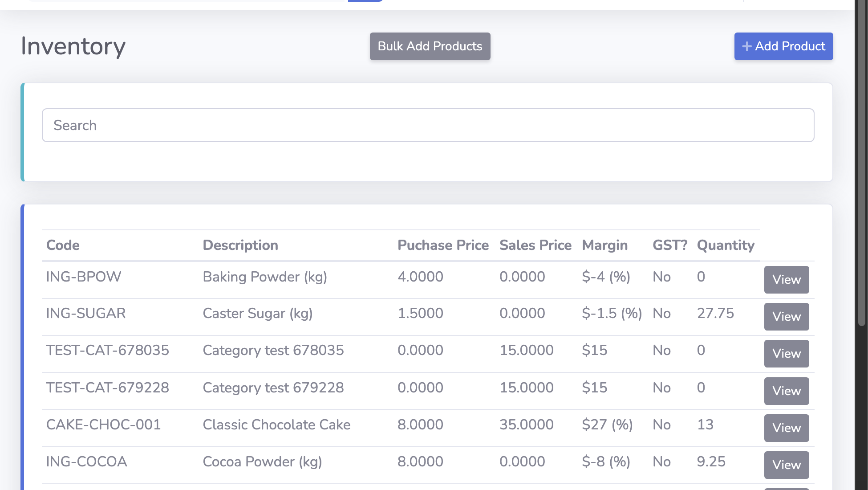
Task: Click the Margin column header
Action: click(605, 245)
